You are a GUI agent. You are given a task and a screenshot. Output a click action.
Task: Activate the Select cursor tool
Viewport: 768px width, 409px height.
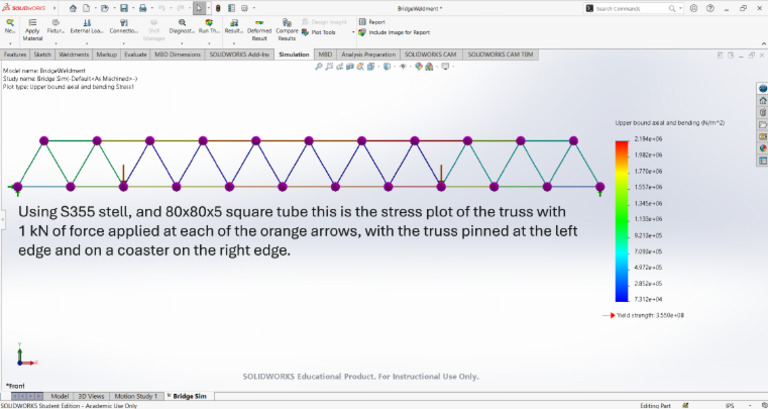pos(198,8)
